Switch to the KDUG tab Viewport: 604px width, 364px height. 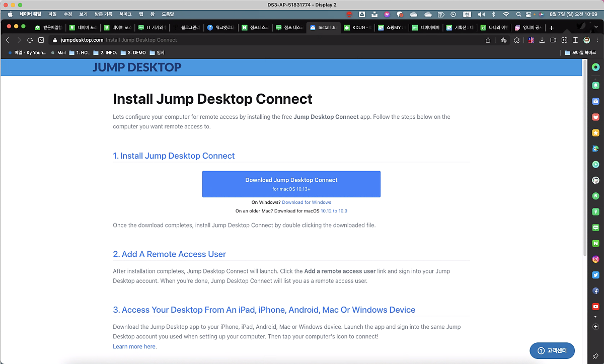click(357, 28)
